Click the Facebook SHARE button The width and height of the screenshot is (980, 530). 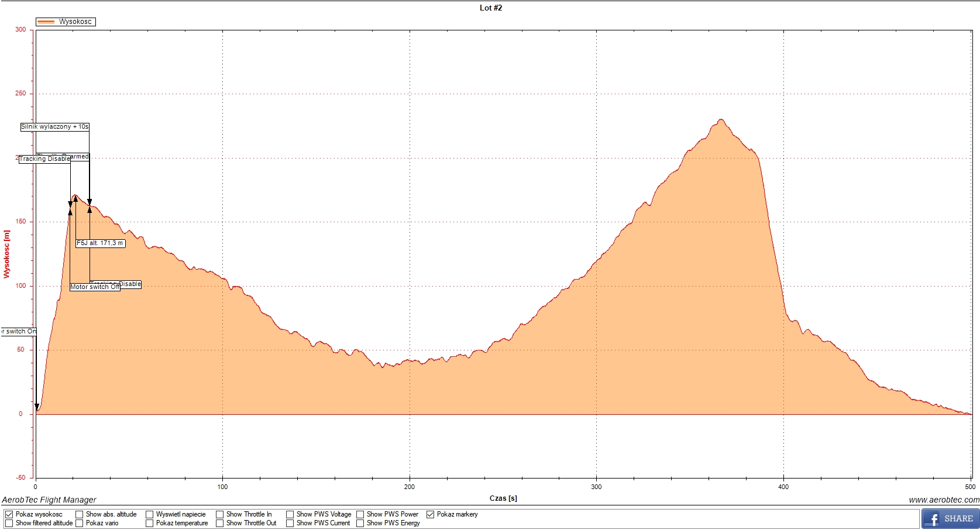950,518
